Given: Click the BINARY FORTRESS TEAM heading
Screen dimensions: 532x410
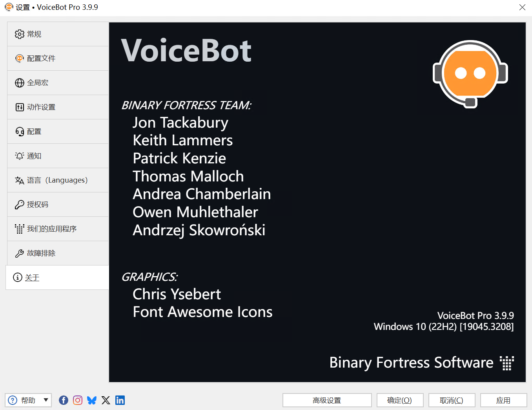Looking at the screenshot, I should click(186, 105).
